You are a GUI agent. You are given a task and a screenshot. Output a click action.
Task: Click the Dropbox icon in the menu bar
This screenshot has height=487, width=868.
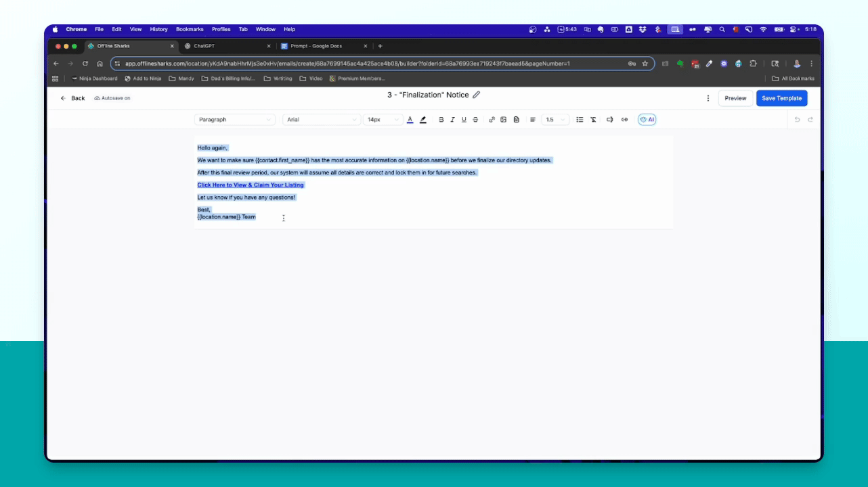(x=643, y=29)
